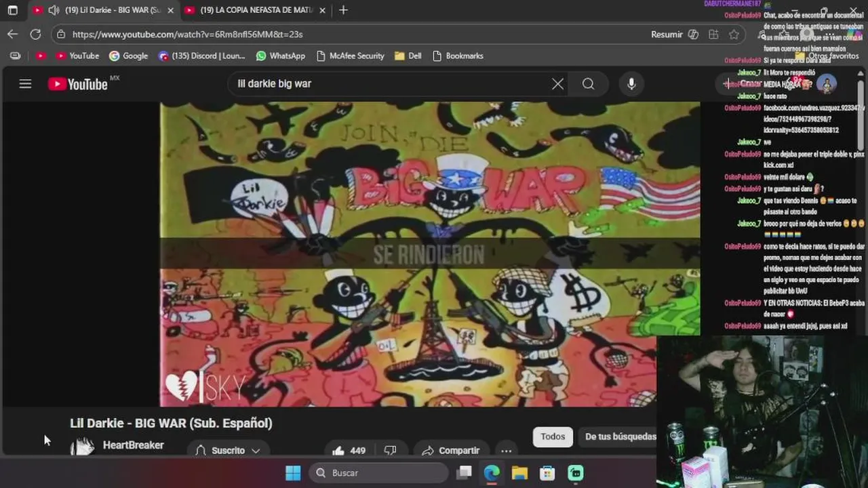The image size is (868, 488).
Task: Open the Dell bookmarks folder
Action: [x=408, y=56]
